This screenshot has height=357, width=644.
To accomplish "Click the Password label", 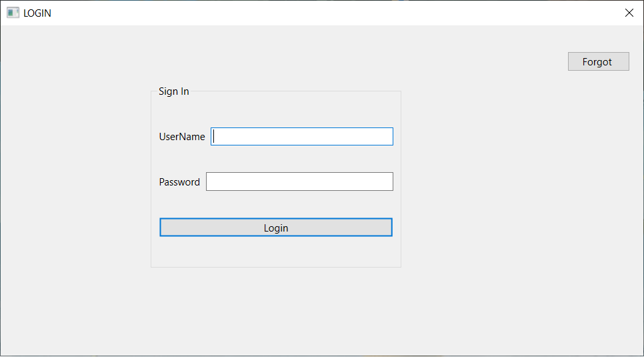I will 179,182.
